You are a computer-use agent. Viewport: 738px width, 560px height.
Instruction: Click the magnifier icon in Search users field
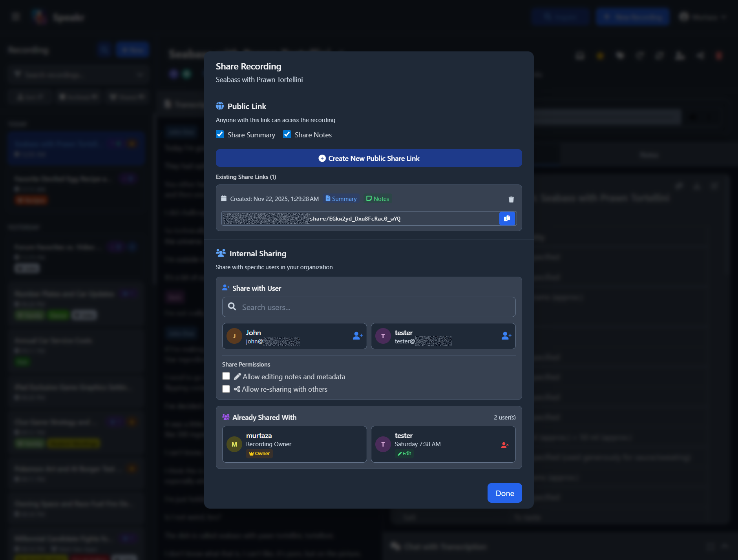pyautogui.click(x=232, y=306)
